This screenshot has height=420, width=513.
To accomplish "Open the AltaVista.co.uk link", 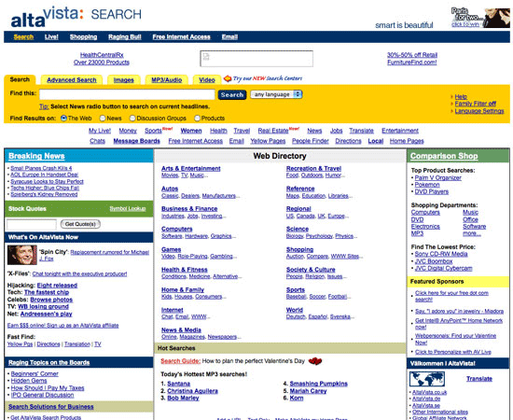I will tap(430, 392).
